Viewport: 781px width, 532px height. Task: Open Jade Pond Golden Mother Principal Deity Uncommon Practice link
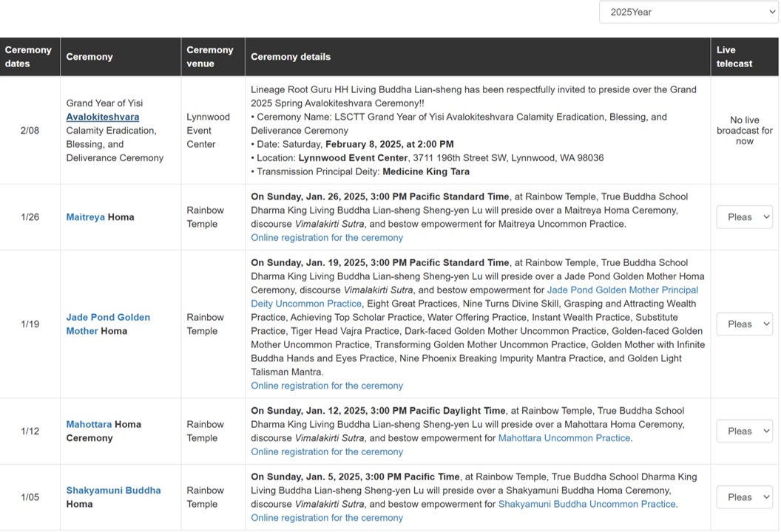click(x=474, y=297)
